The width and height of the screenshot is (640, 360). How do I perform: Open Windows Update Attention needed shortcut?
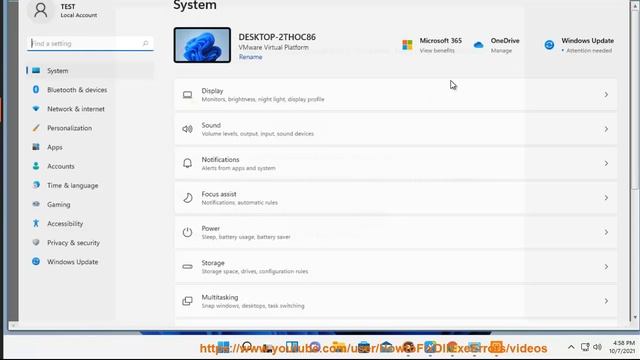579,45
